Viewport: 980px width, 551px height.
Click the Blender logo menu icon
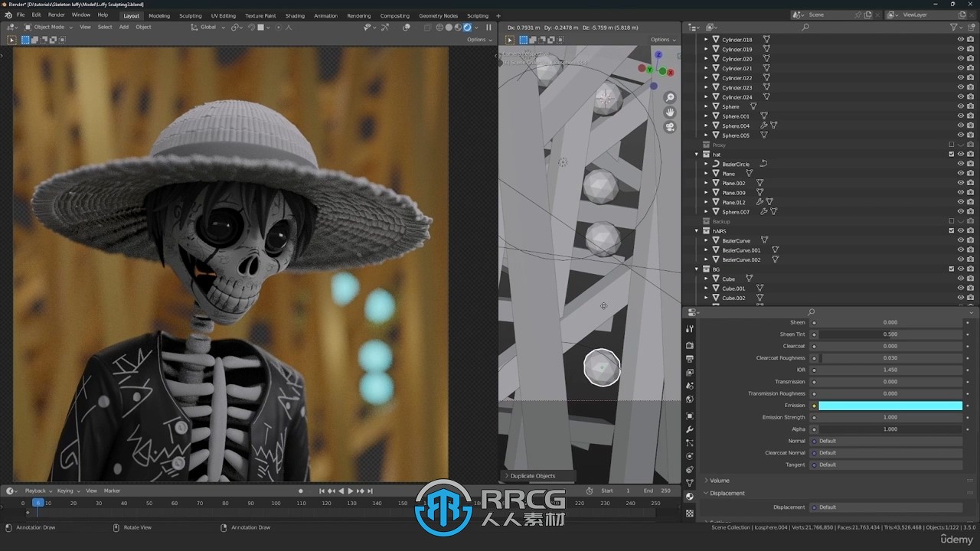click(x=8, y=15)
